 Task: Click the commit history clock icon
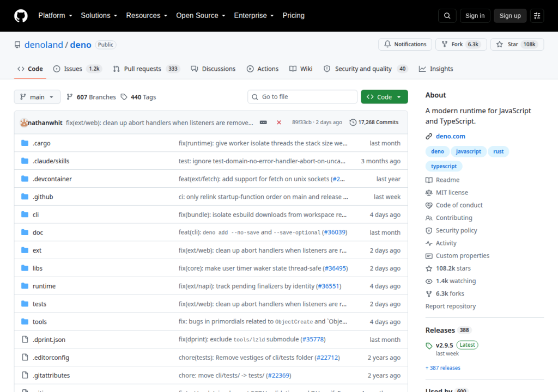(x=353, y=122)
